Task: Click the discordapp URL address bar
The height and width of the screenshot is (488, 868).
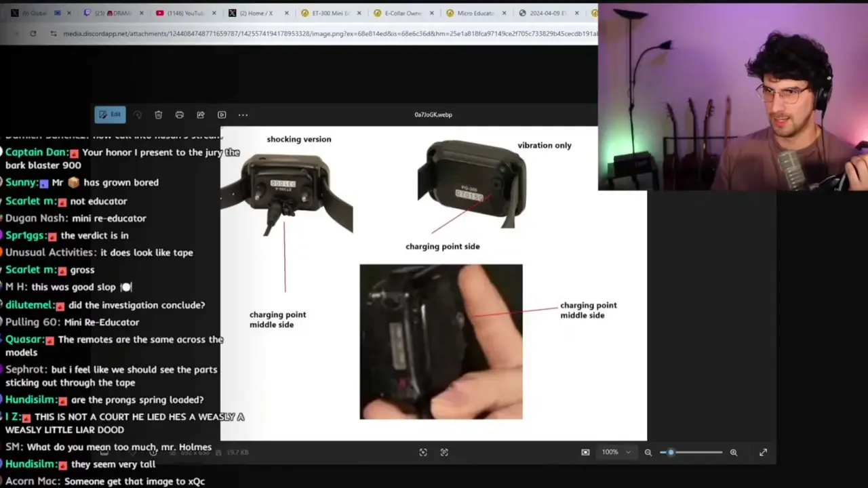Action: 325,33
